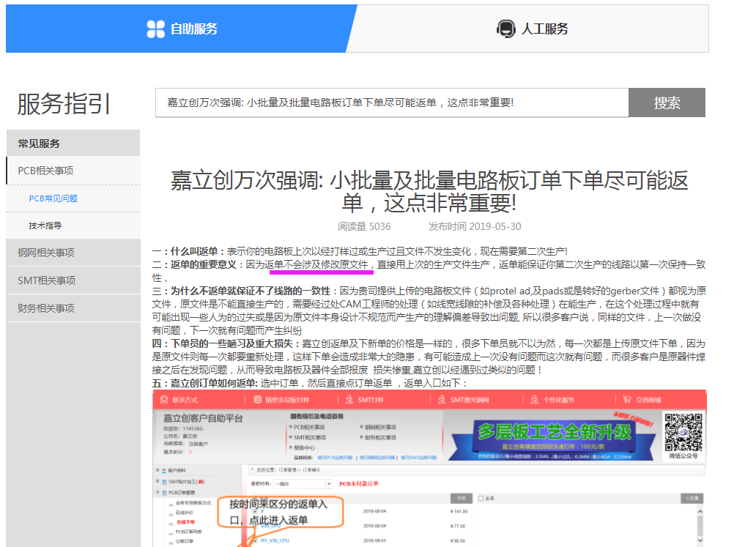The image size is (756, 547).
Task: Focus the search text input field
Action: (392, 103)
